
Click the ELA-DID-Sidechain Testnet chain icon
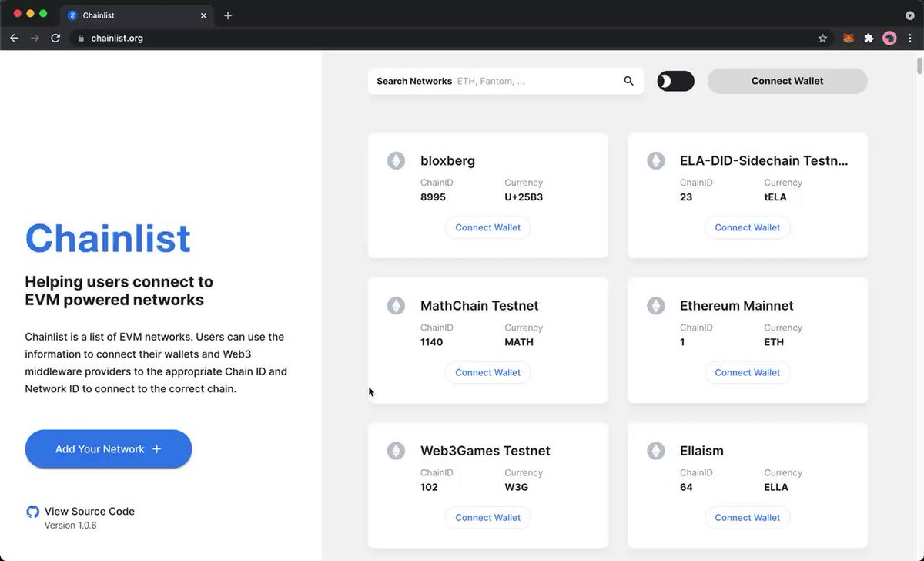tap(655, 161)
